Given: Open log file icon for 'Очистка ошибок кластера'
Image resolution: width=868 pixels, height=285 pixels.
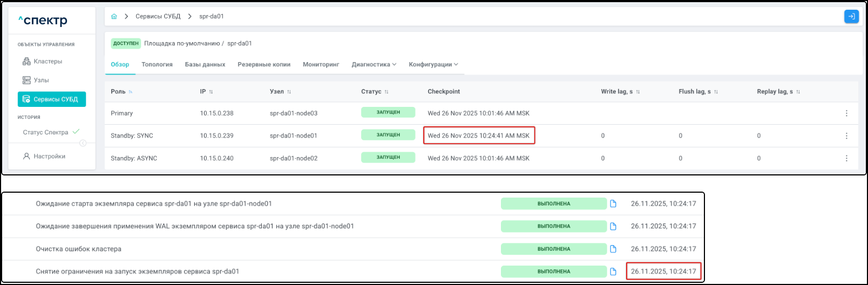Looking at the screenshot, I should click(613, 249).
